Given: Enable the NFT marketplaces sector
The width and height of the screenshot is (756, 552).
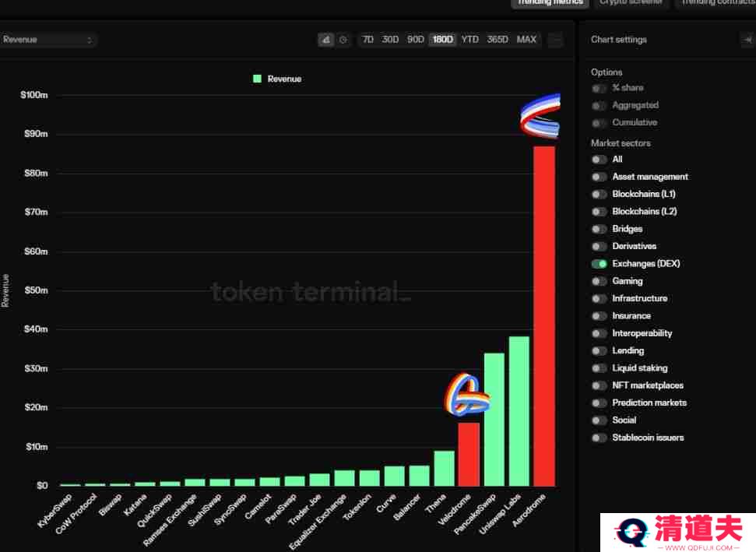Looking at the screenshot, I should (x=600, y=385).
